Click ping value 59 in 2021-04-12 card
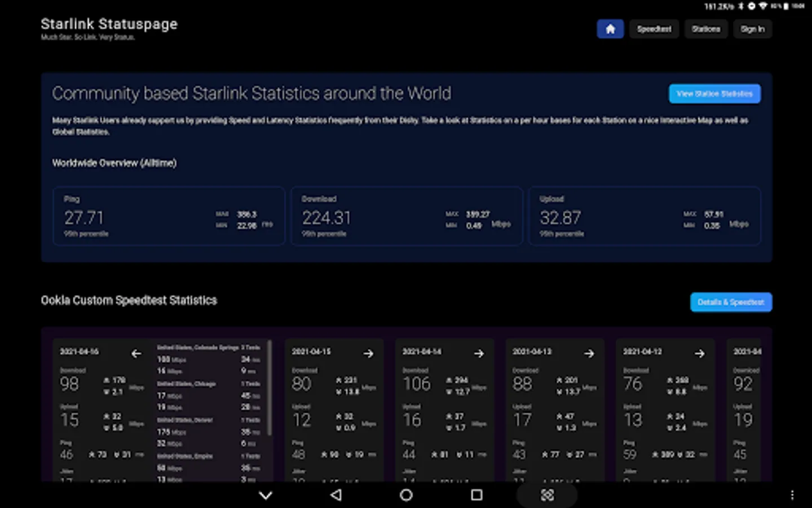 click(x=630, y=454)
